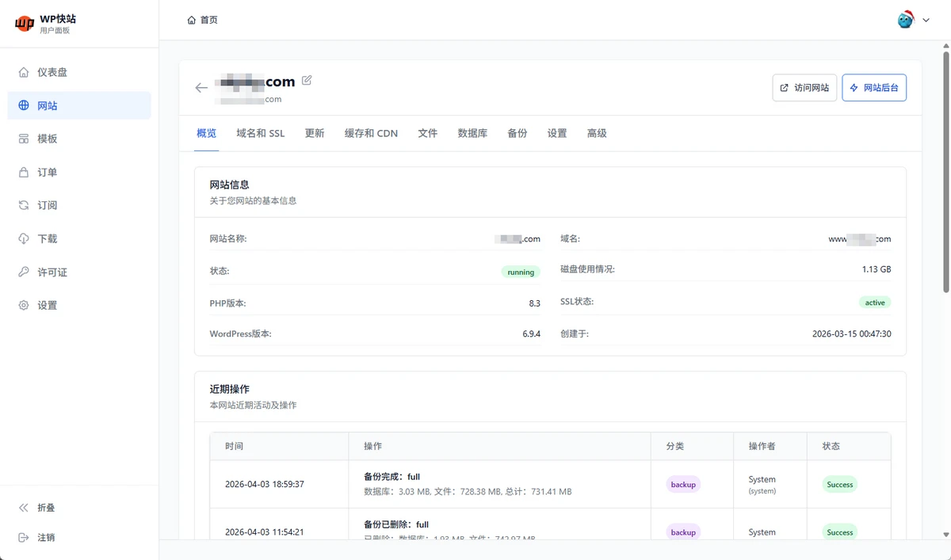Click the dashboard house icon in sidebar
The height and width of the screenshot is (560, 951).
coord(24,72)
